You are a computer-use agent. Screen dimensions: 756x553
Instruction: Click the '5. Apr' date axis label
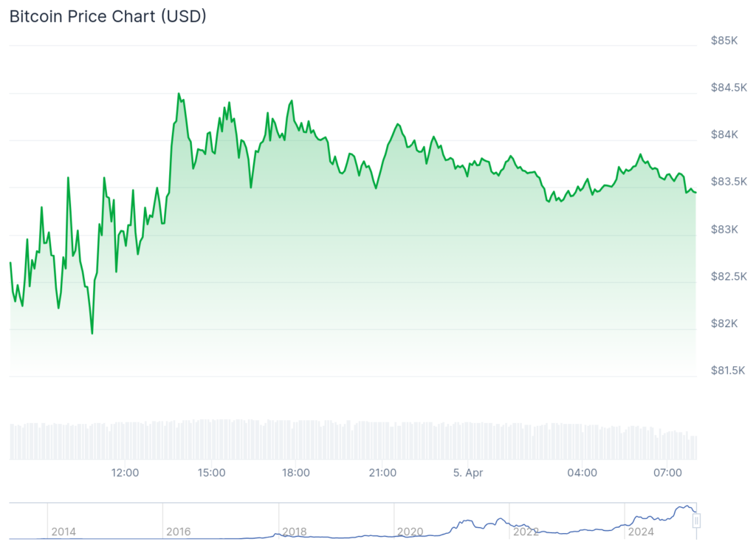click(467, 473)
